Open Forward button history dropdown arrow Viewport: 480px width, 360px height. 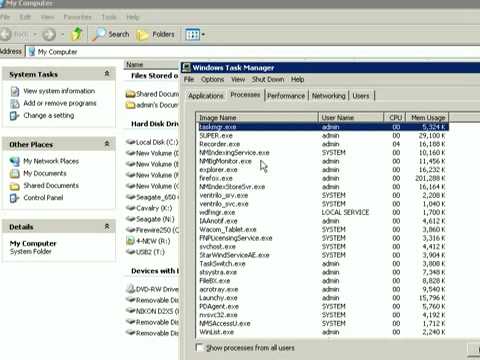(x=62, y=34)
